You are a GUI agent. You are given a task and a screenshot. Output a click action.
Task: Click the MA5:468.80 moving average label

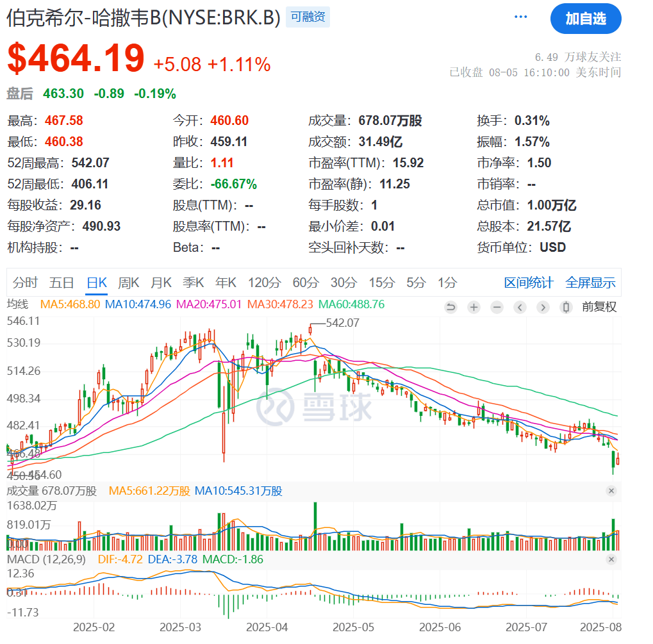pyautogui.click(x=70, y=304)
